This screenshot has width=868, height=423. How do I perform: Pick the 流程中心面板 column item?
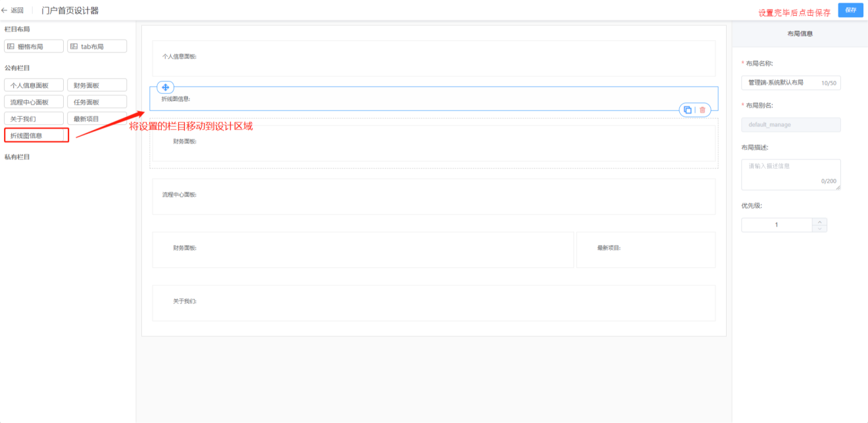(34, 102)
